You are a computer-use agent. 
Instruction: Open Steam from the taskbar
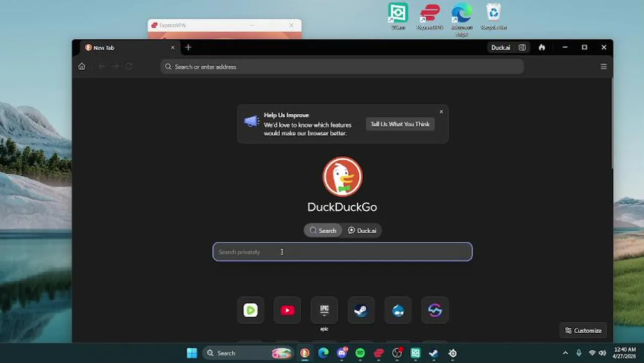pyautogui.click(x=434, y=353)
